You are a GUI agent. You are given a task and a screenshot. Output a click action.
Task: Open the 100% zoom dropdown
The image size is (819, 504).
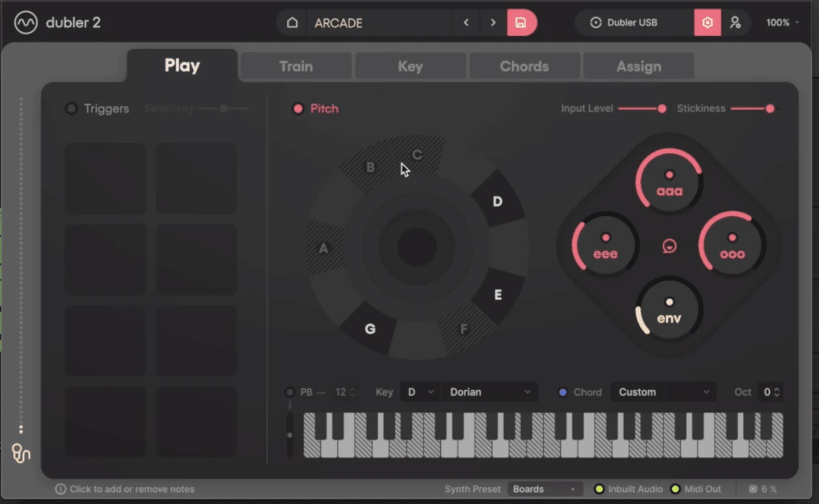pyautogui.click(x=783, y=23)
